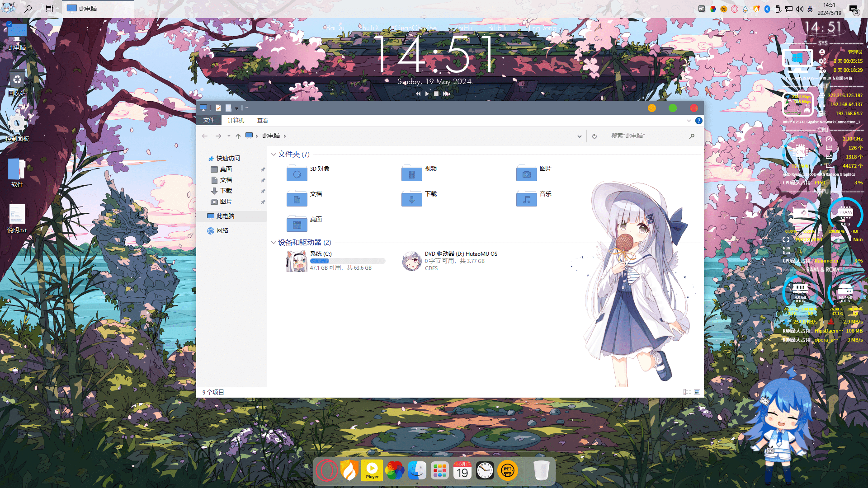
Task: Click the chevron before 此电脑 in address bar
Action: (x=257, y=136)
